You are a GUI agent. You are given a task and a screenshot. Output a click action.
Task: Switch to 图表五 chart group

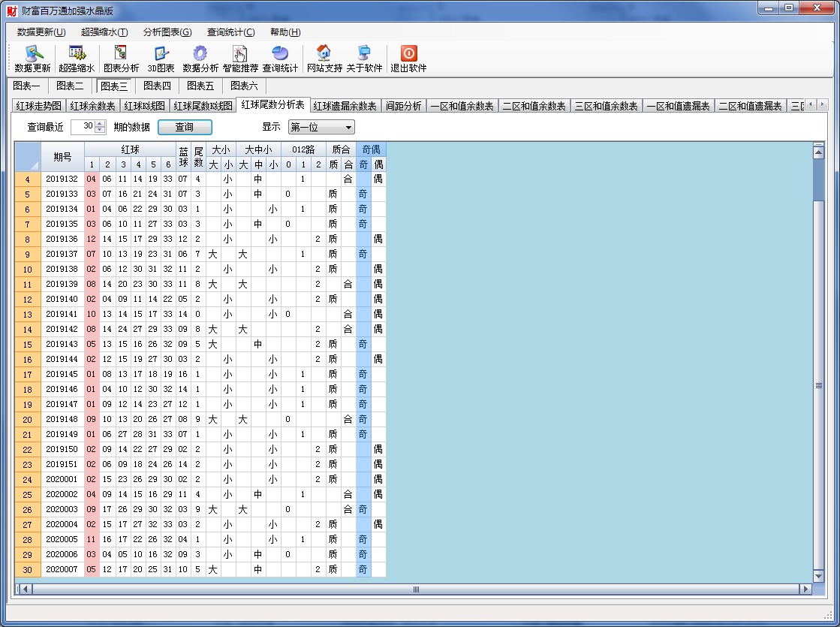(200, 86)
